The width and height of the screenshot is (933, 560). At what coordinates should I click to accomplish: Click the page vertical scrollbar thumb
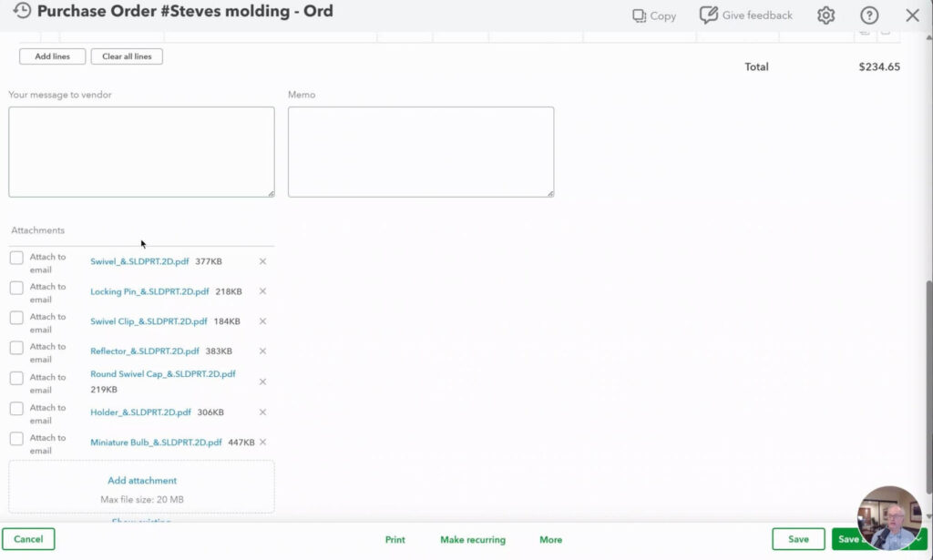click(928, 386)
